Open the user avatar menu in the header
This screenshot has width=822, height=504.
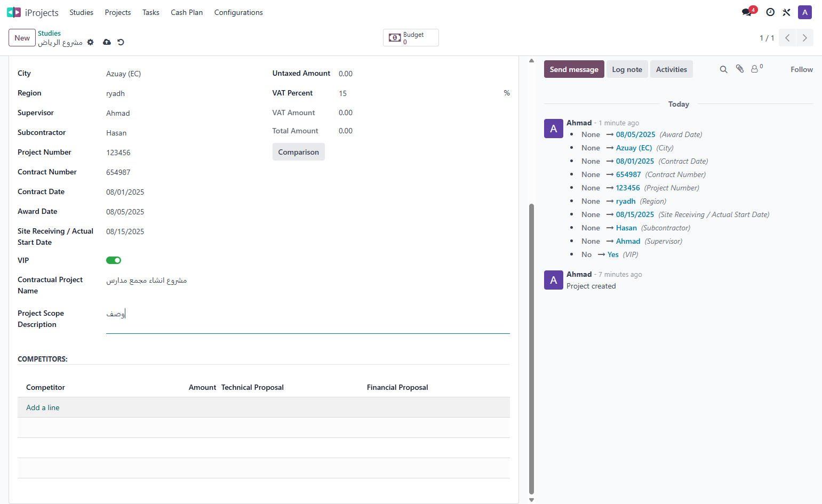pyautogui.click(x=805, y=12)
